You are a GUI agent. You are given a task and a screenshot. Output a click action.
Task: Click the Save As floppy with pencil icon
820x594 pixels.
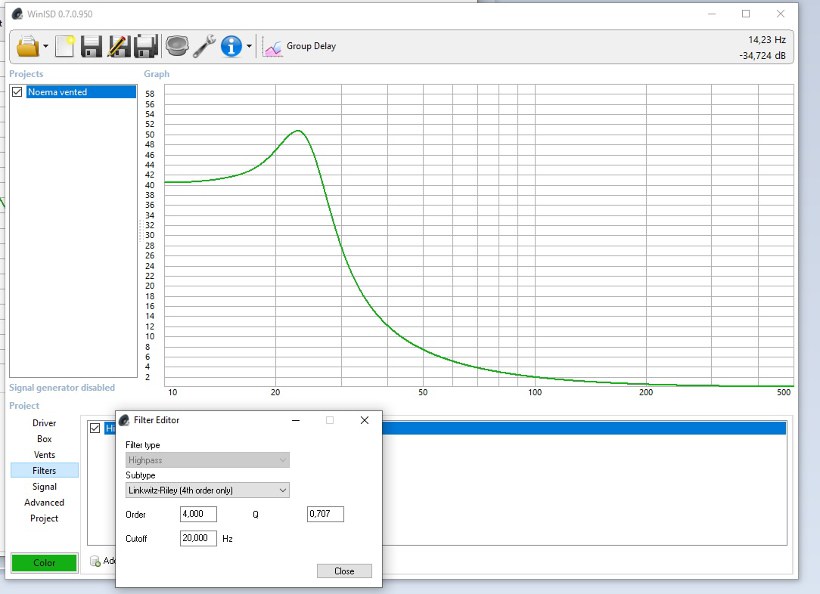pyautogui.click(x=118, y=46)
